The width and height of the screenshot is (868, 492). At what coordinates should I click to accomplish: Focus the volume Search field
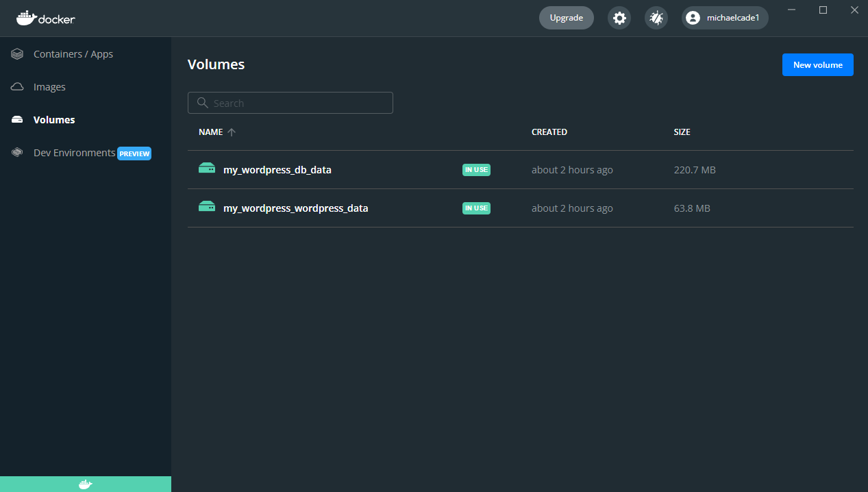298,103
